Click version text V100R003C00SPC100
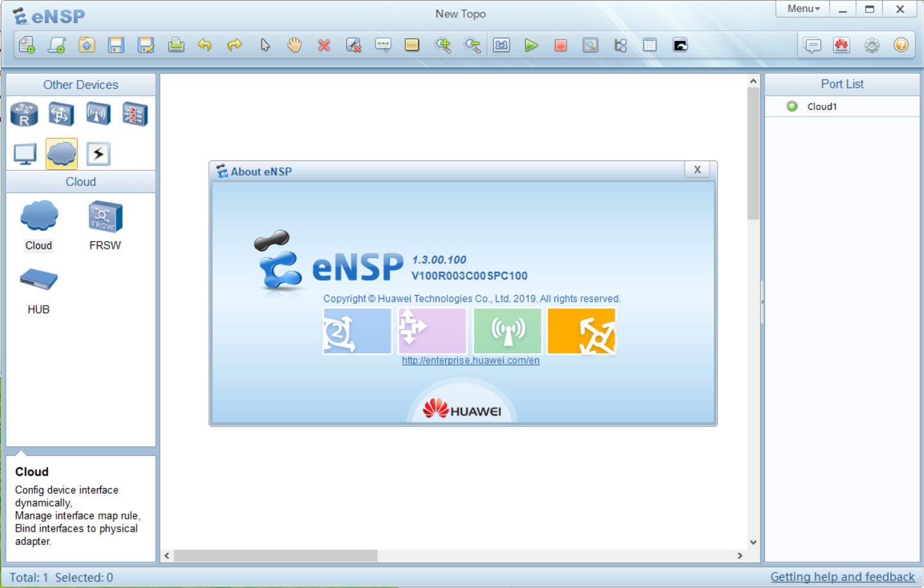The height and width of the screenshot is (588, 924). [470, 276]
